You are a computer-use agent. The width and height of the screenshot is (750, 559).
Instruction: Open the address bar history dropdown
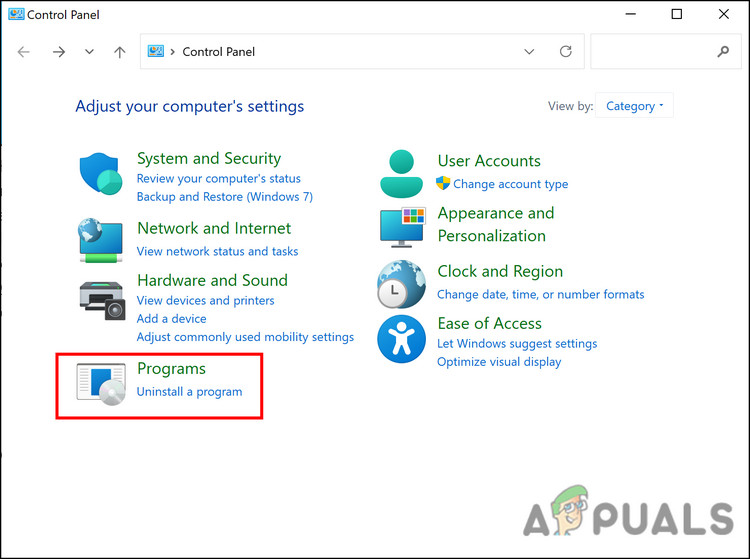click(529, 52)
